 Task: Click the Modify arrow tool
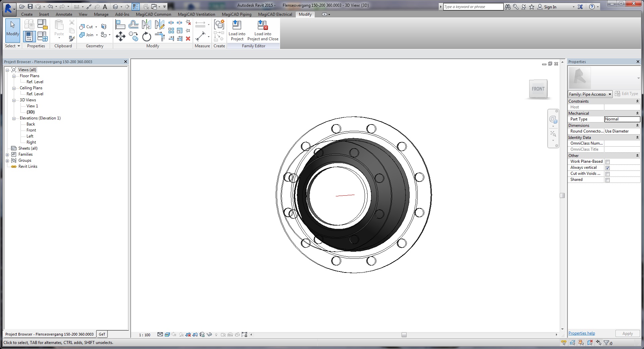point(13,28)
